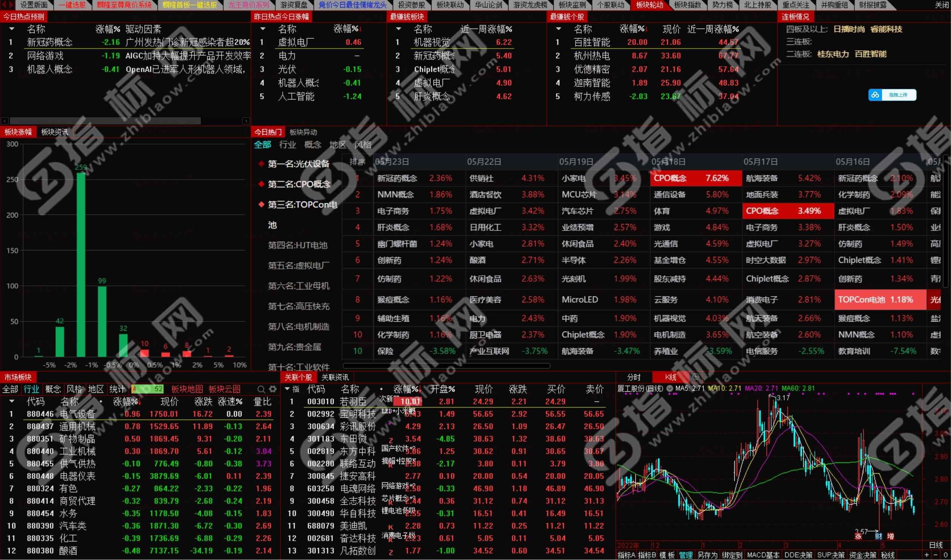Open the gear settings in 市场板块 panel

[x=273, y=389]
